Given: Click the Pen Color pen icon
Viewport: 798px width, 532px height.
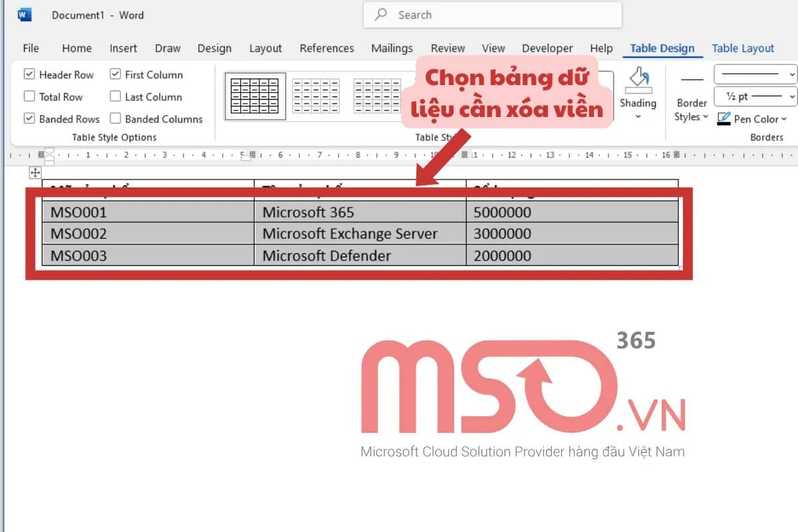Looking at the screenshot, I should (724, 119).
